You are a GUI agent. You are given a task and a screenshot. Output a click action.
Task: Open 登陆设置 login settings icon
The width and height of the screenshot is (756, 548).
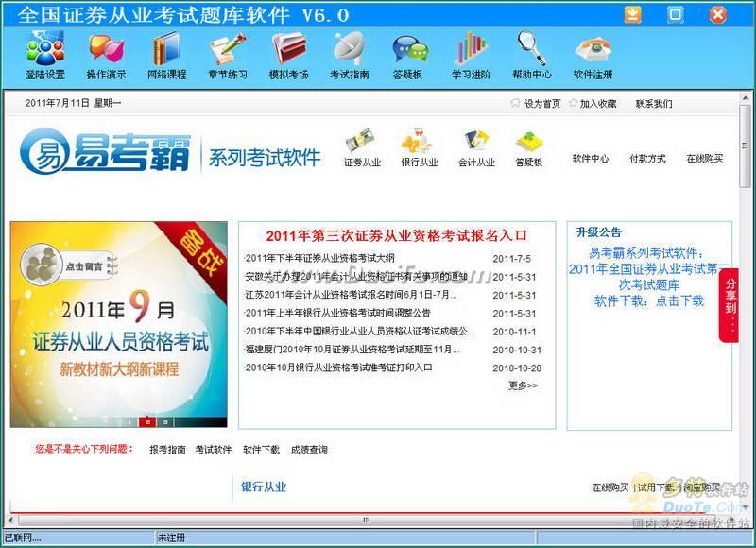45,55
